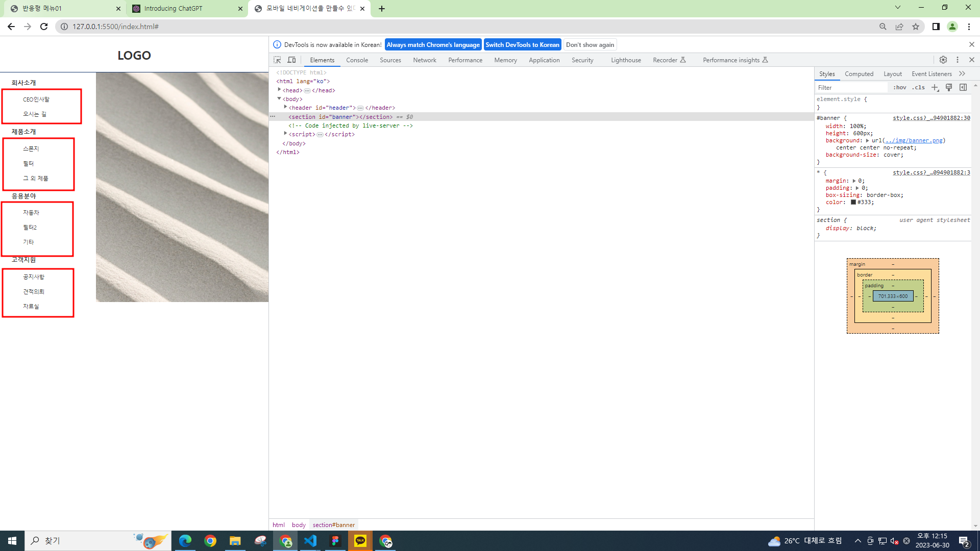Switch to the Console tab

pyautogui.click(x=357, y=60)
